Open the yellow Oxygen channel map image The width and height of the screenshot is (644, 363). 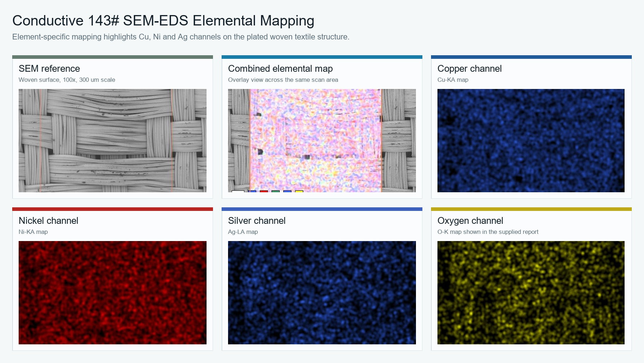(531, 293)
